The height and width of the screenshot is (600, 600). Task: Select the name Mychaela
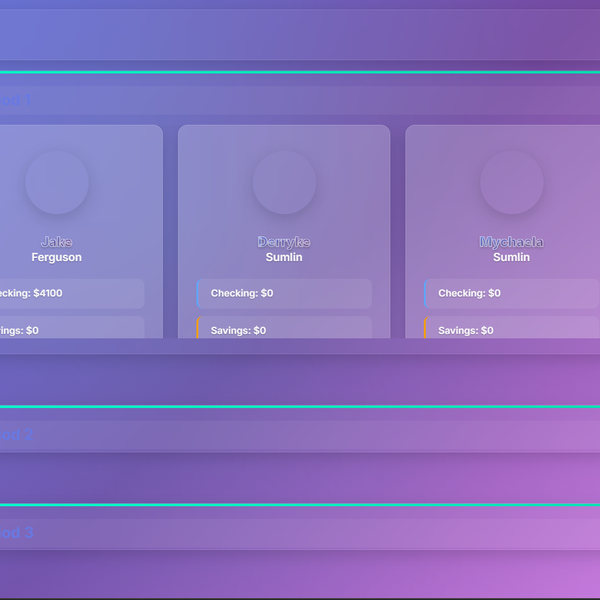[x=511, y=242]
